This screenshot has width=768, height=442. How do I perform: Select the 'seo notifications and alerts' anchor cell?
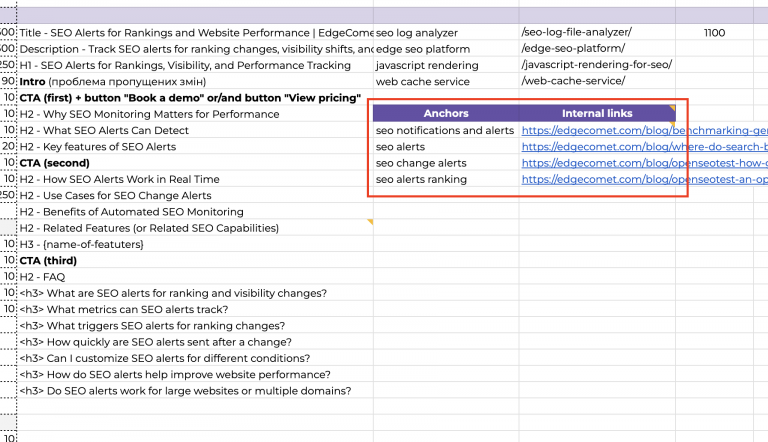point(446,130)
